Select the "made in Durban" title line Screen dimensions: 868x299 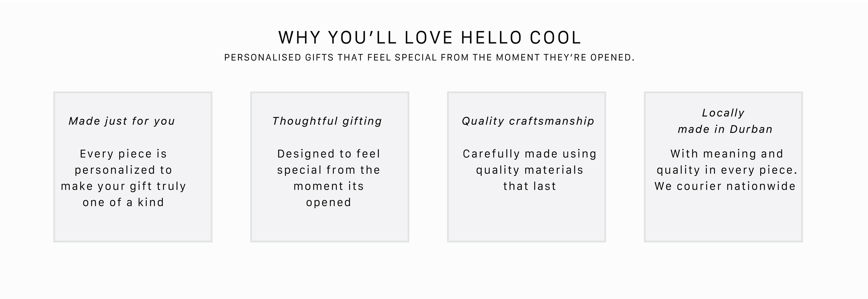coord(725,129)
